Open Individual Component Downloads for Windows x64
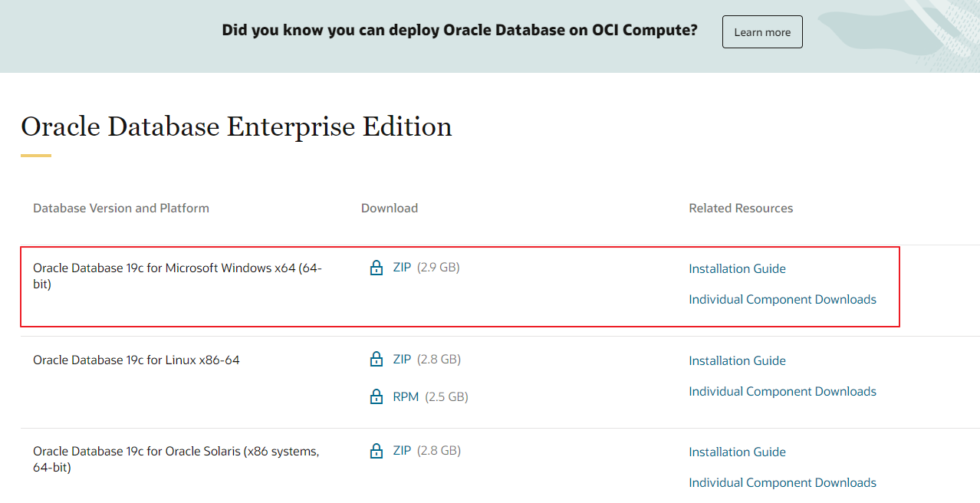Viewport: 980px width, 503px height. tap(782, 299)
